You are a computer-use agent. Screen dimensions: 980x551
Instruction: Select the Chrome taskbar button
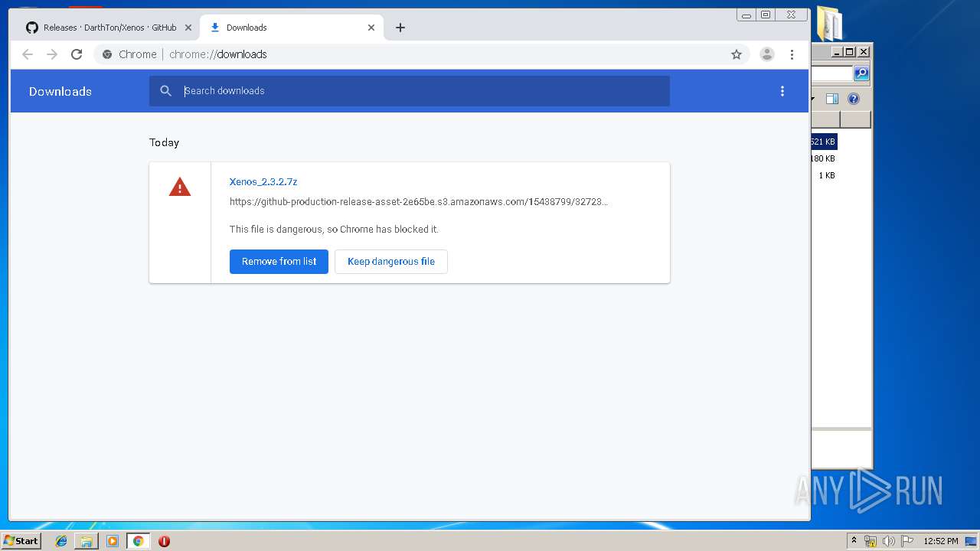coord(138,541)
